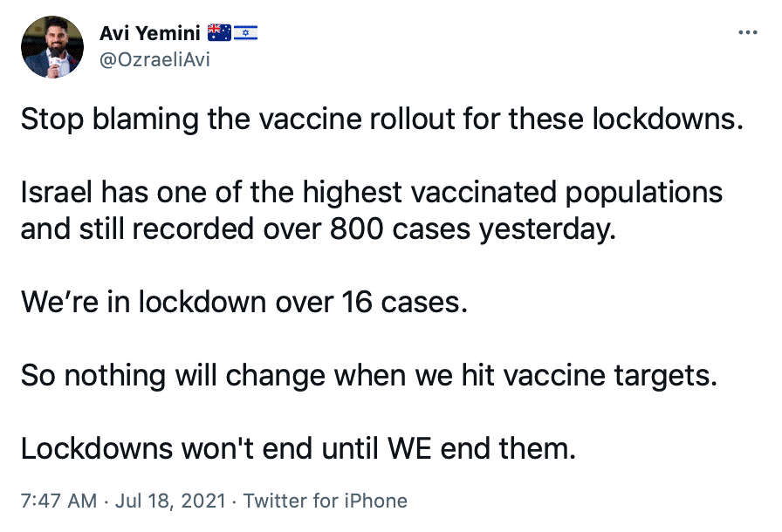
Task: Click the line "Israel has one of the highest"
Action: [x=372, y=191]
